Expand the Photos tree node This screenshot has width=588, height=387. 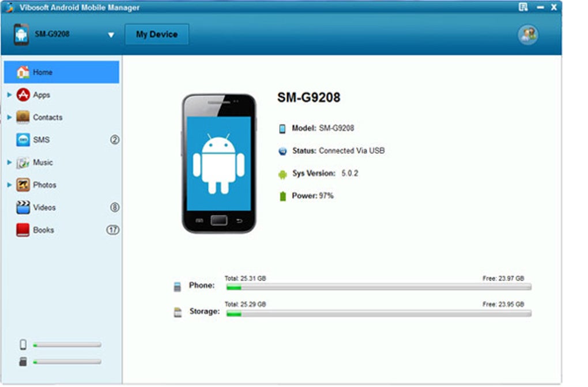(9, 185)
